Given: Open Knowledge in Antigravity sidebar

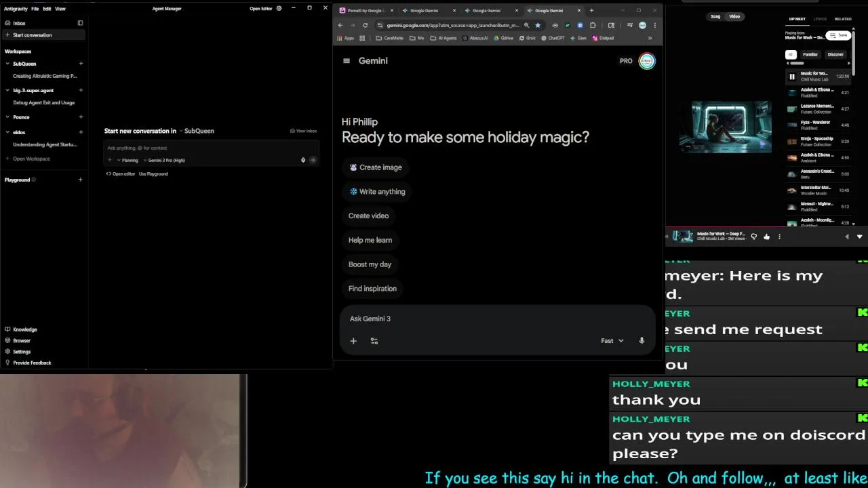Looking at the screenshot, I should coord(25,329).
